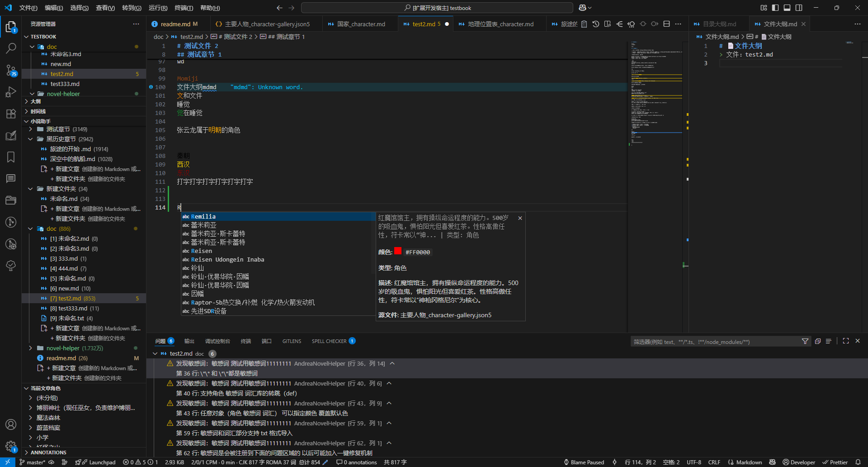Open Accounts icon in activity bar
Screen dimensions: 868x467
click(11, 424)
